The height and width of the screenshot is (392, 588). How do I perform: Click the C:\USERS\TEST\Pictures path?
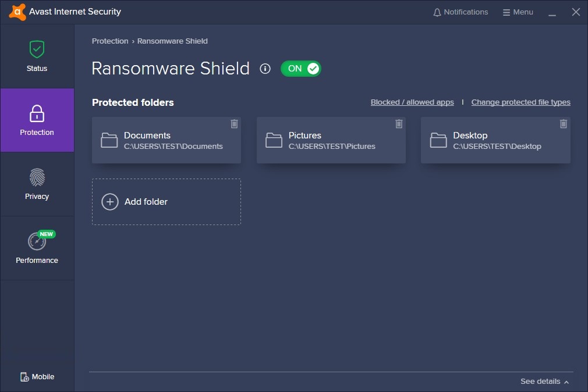(x=331, y=147)
